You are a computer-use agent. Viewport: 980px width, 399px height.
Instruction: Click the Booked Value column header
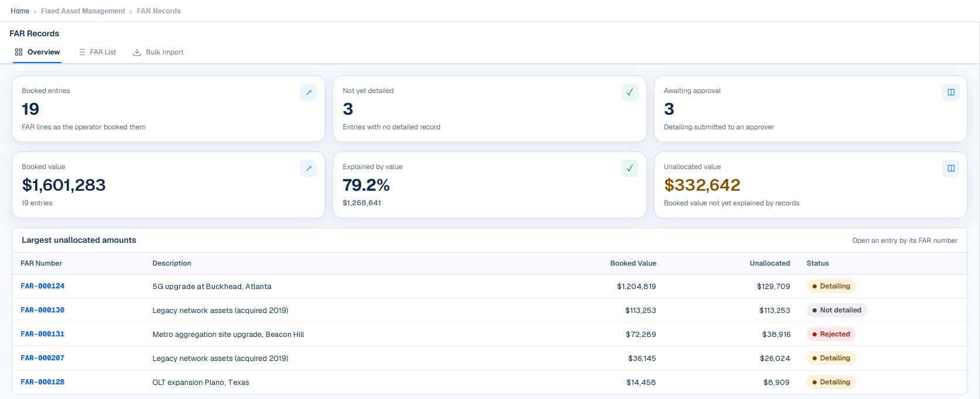633,263
